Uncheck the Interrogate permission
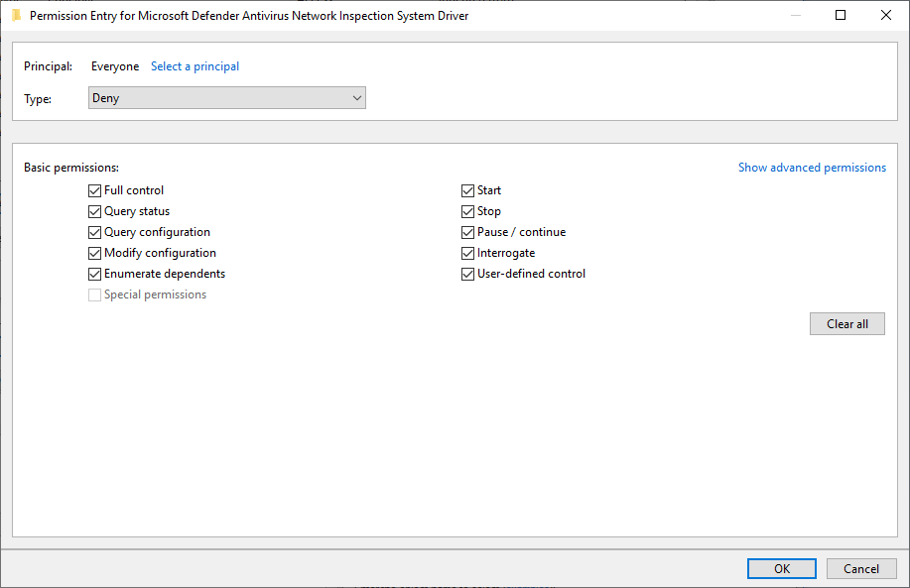This screenshot has height=588, width=910. [467, 254]
